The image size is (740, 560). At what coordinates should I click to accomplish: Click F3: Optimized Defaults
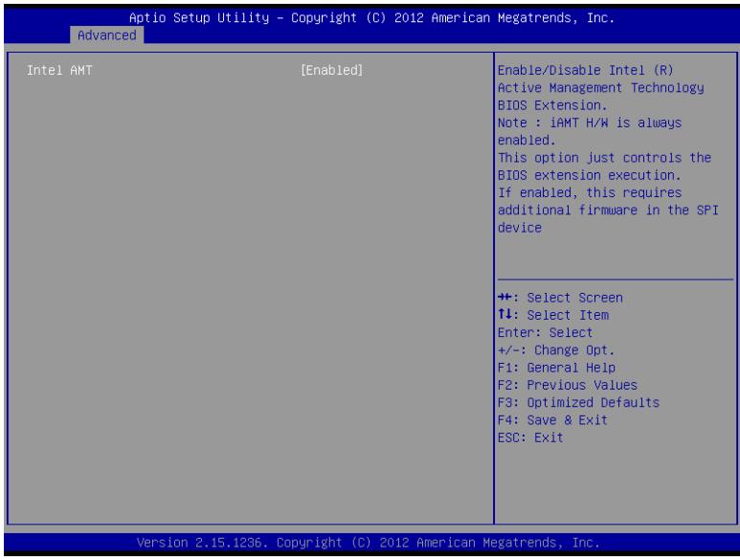[x=578, y=402]
